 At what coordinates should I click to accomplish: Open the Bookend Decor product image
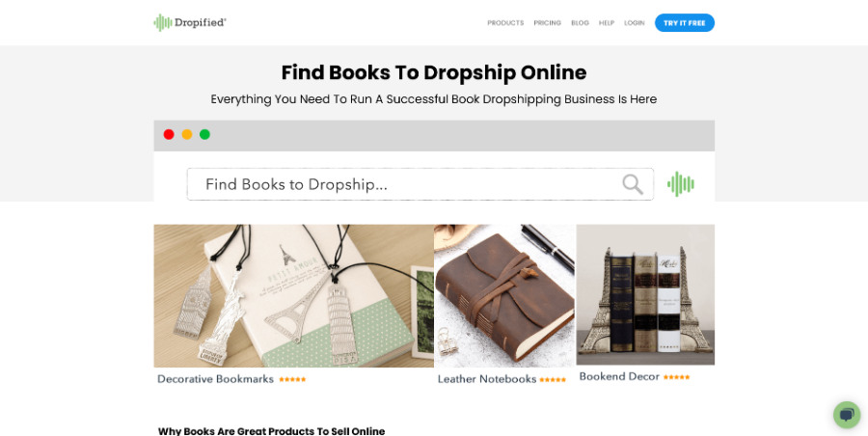coord(645,295)
